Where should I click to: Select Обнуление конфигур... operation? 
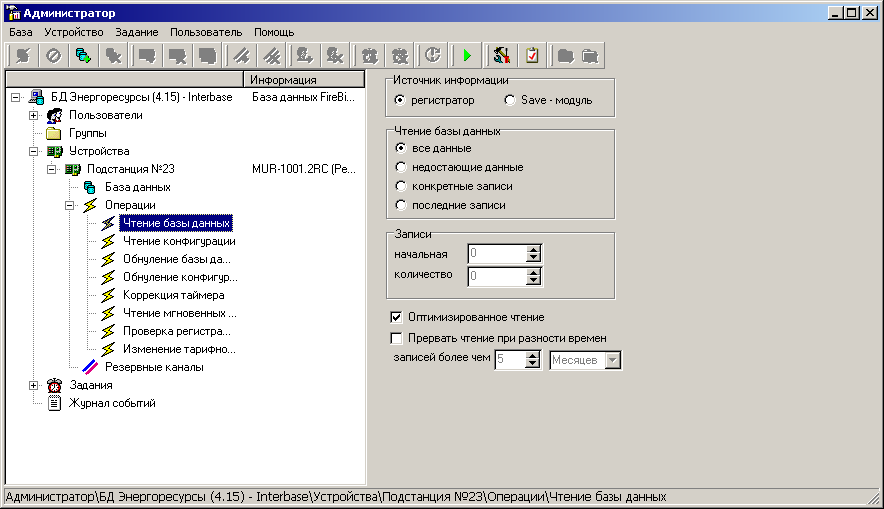click(x=180, y=277)
